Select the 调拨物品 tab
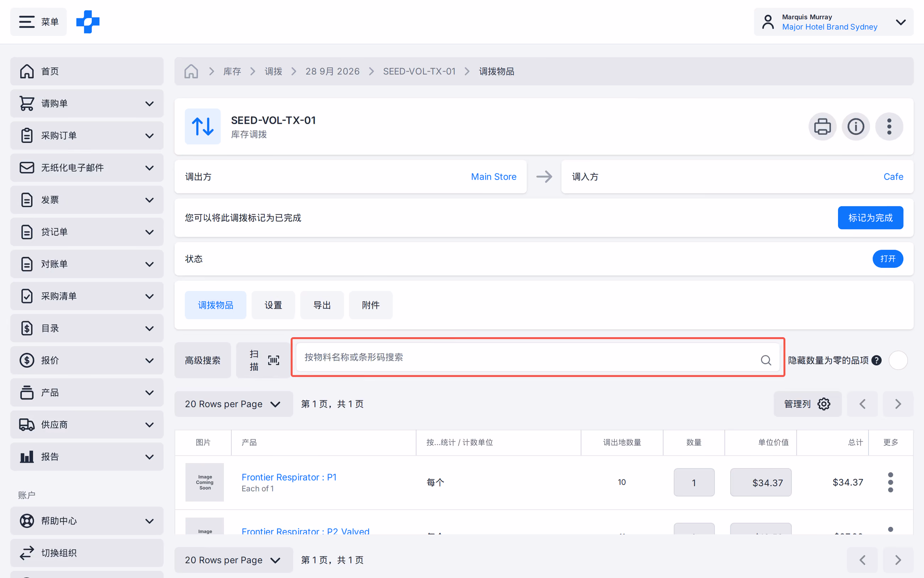The width and height of the screenshot is (924, 578). (x=215, y=305)
